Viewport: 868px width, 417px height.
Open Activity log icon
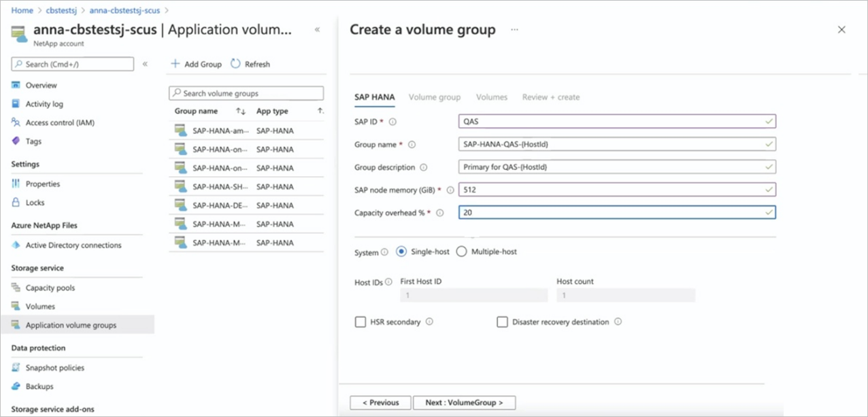16,104
